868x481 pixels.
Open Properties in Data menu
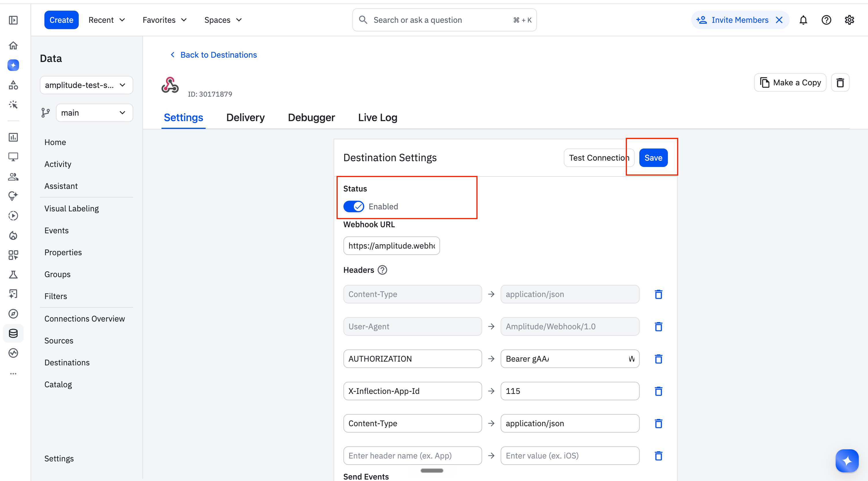63,252
